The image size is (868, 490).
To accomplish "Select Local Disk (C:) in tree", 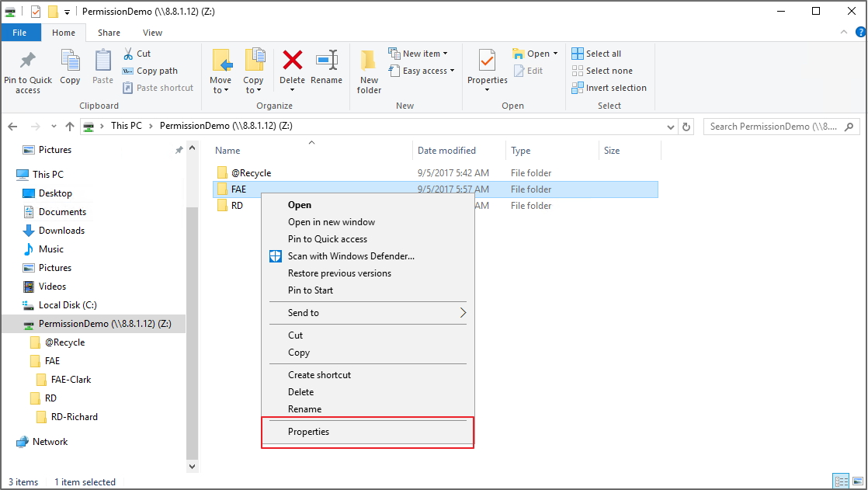I will [68, 305].
